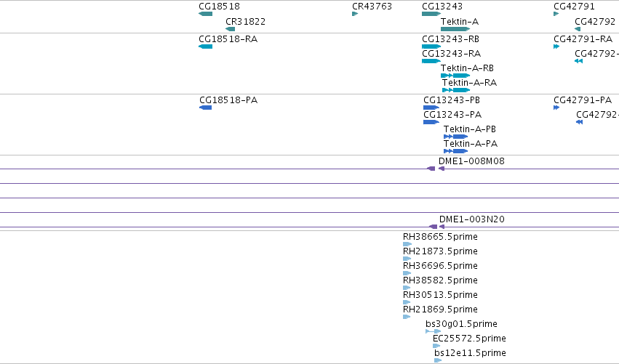Click the bs12e11.5prime label text

coord(470,353)
